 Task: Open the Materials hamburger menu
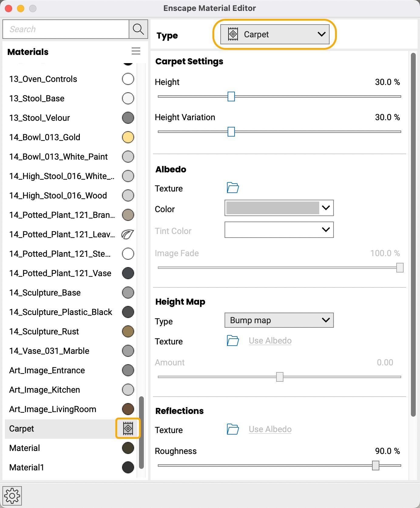click(x=136, y=51)
